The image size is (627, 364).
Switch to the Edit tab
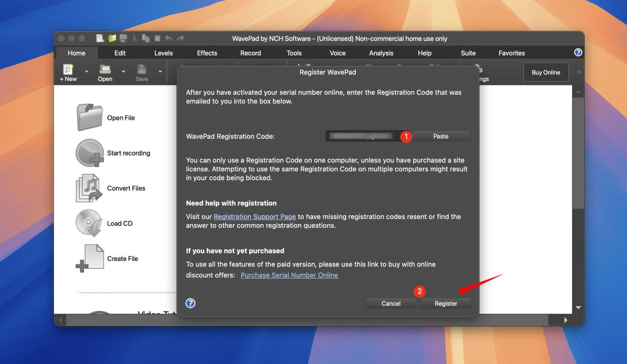(x=120, y=53)
